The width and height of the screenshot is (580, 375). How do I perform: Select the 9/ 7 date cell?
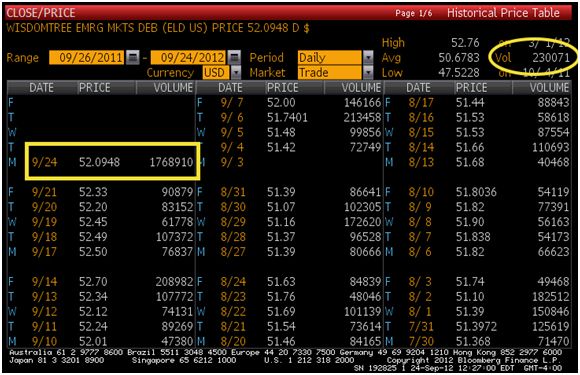pyautogui.click(x=232, y=102)
